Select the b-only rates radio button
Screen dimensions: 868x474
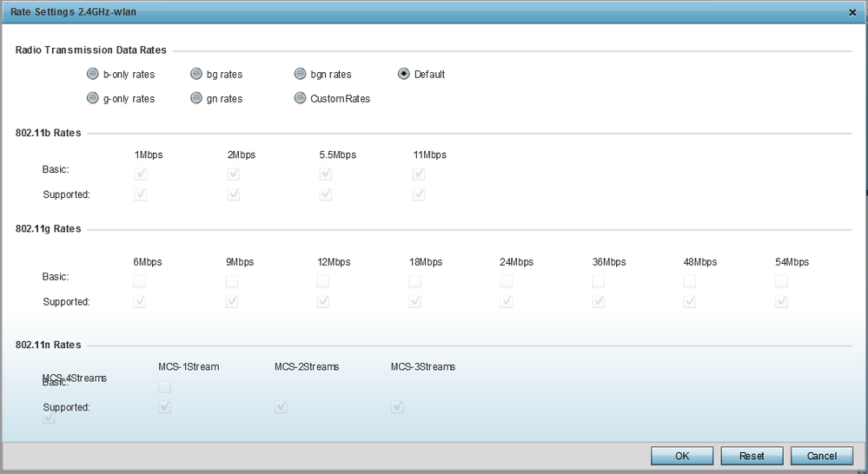pyautogui.click(x=93, y=75)
